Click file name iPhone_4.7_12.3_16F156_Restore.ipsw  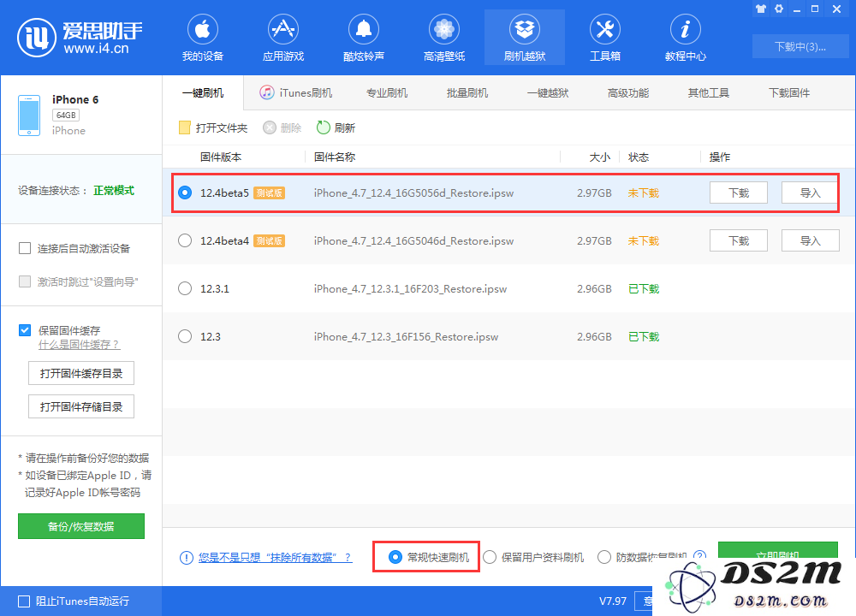click(x=406, y=336)
